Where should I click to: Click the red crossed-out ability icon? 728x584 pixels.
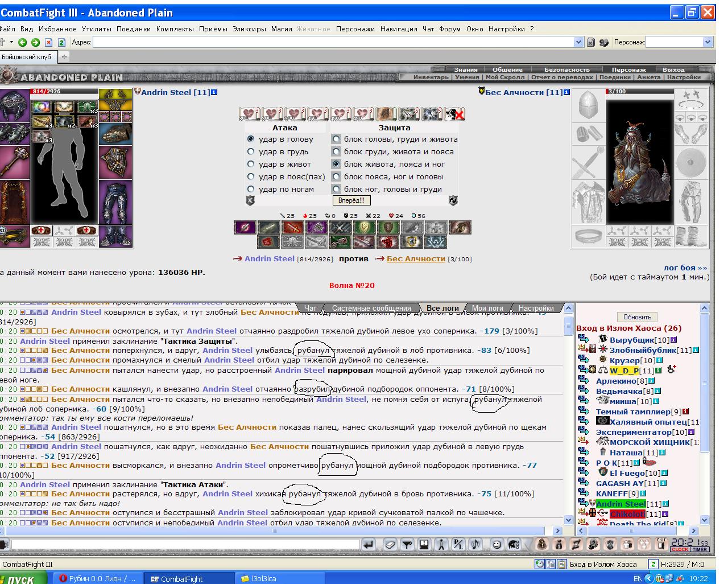(x=454, y=114)
